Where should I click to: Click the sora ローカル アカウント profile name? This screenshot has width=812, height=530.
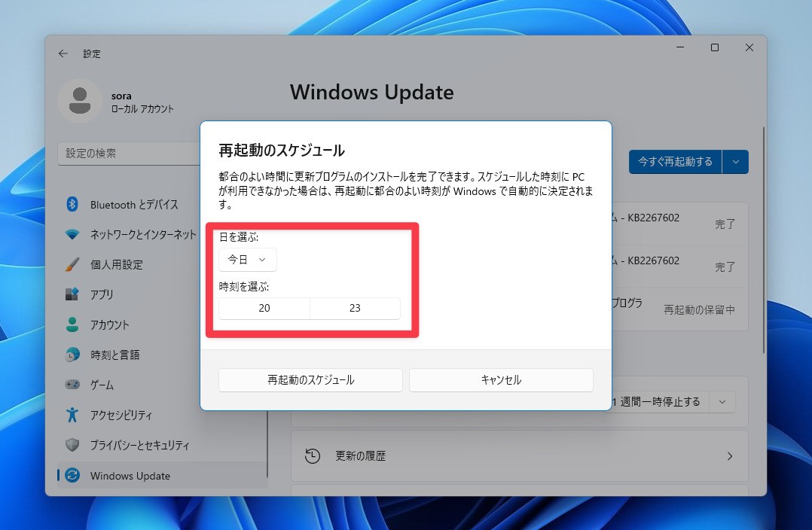142,102
